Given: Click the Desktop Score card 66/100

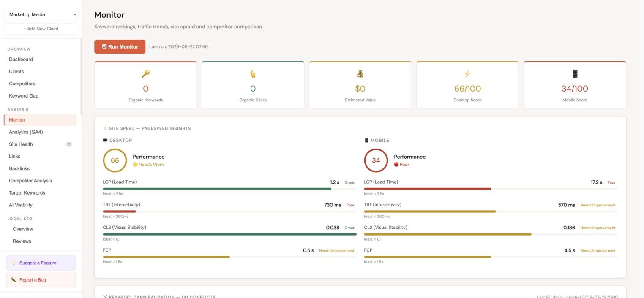Looking at the screenshot, I should pyautogui.click(x=467, y=85).
